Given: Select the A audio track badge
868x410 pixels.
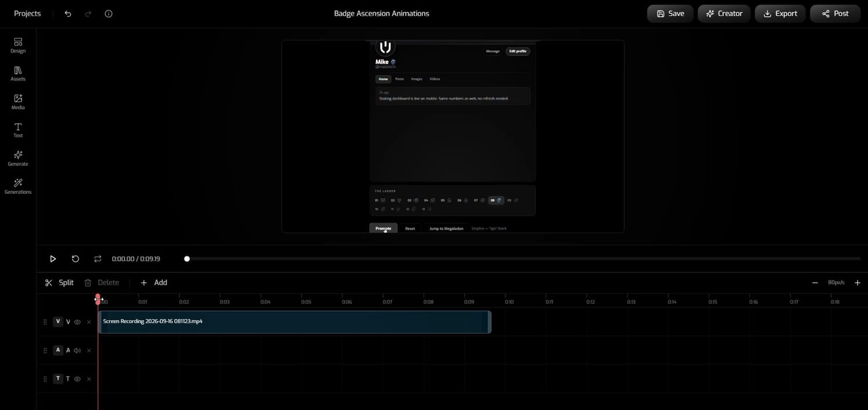Looking at the screenshot, I should 58,350.
